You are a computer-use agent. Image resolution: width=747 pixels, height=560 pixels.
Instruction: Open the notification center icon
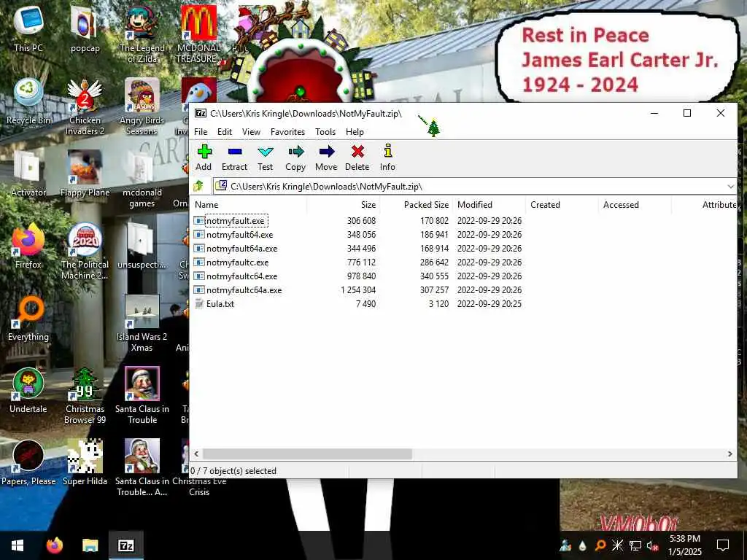tap(723, 545)
